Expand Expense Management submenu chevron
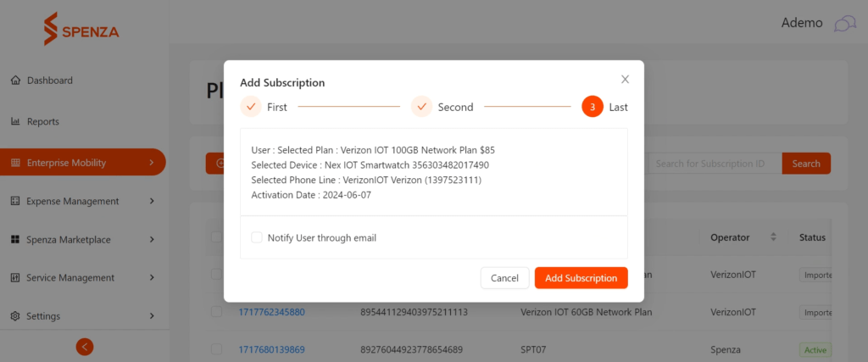The image size is (868, 362). [152, 201]
